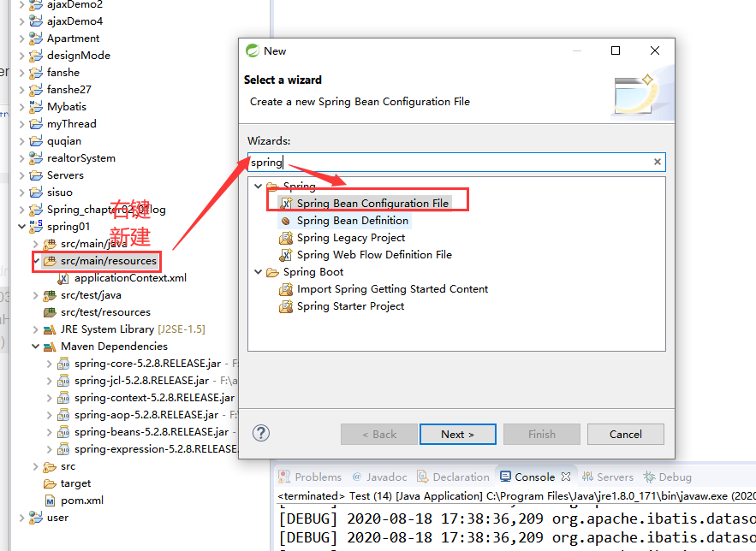Screen dimensions: 756x551
Task: Click applicationContext.xml file icon
Action: coord(63,278)
